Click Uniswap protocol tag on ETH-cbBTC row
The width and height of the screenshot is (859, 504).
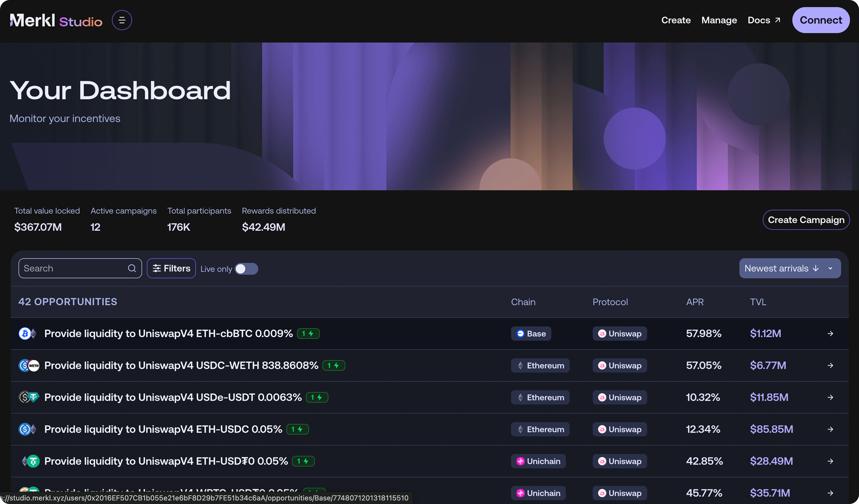pyautogui.click(x=620, y=333)
